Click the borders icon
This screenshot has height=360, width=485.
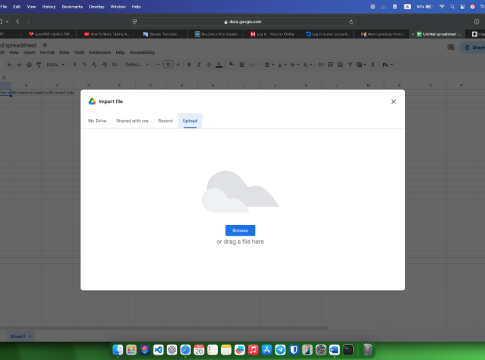click(242, 65)
